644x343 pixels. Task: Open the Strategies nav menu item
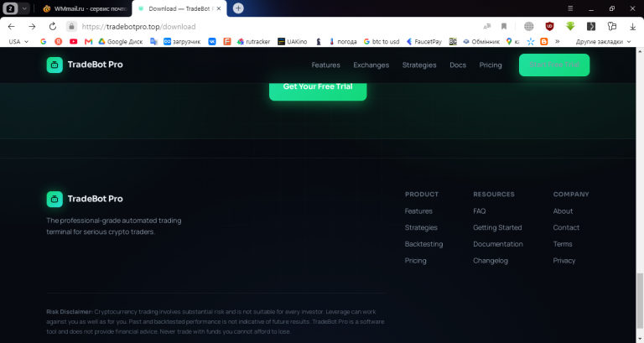(419, 65)
